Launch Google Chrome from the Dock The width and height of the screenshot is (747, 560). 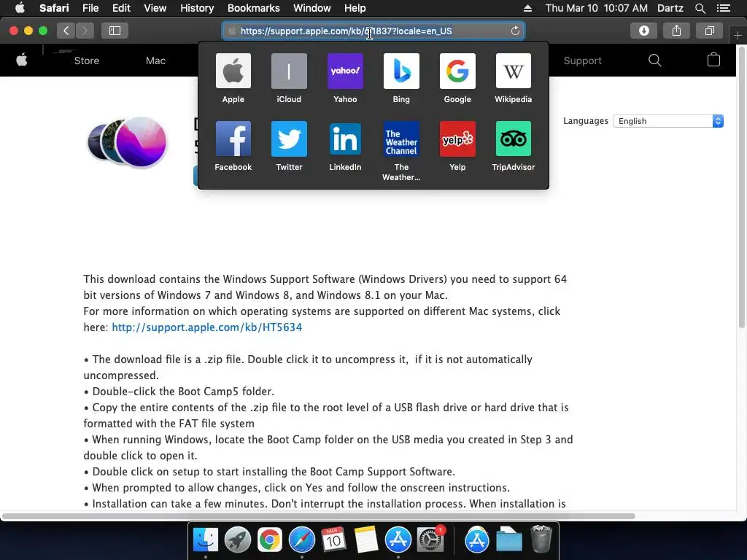[270, 540]
